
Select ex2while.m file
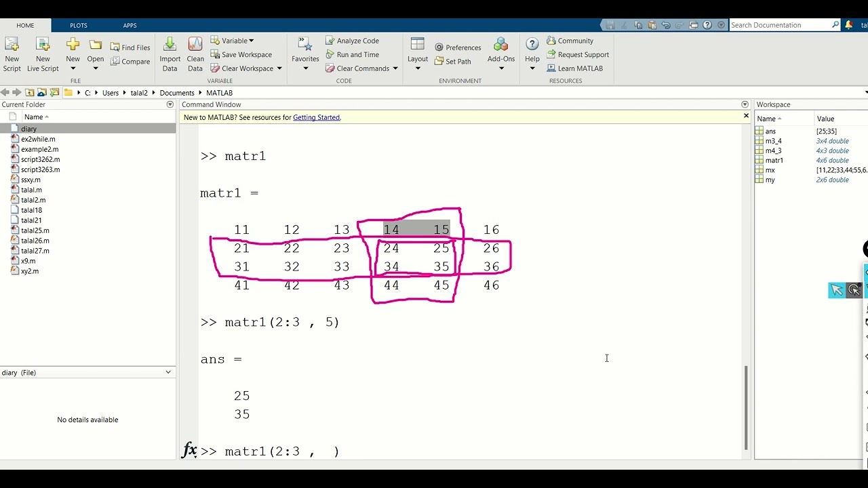(38, 139)
